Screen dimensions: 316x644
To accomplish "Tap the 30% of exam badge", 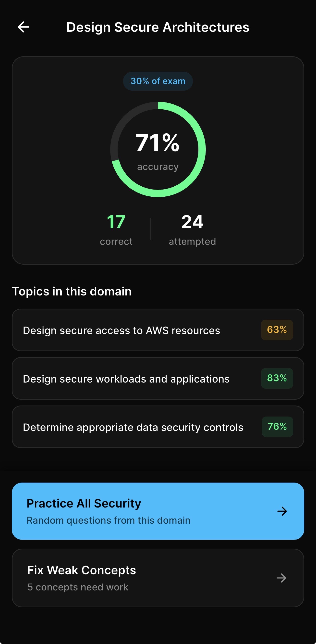I will pyautogui.click(x=158, y=80).
